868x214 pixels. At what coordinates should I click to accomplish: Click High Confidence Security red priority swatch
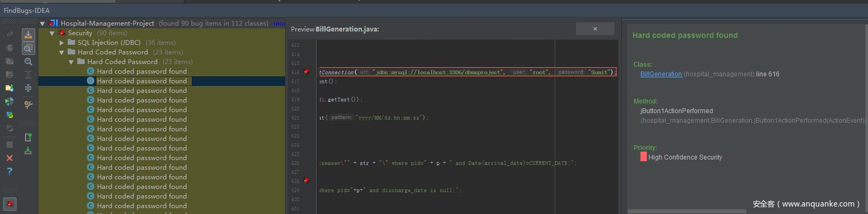click(x=644, y=157)
